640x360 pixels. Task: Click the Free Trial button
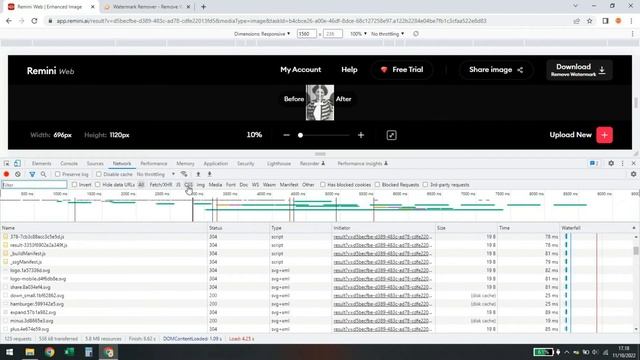pos(402,70)
